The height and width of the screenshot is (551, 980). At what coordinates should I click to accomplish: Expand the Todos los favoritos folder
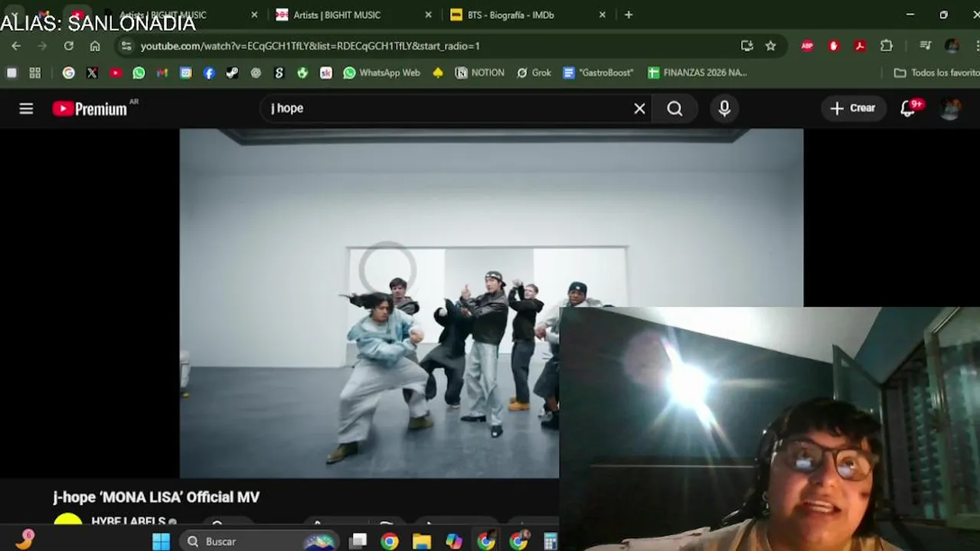tap(936, 73)
